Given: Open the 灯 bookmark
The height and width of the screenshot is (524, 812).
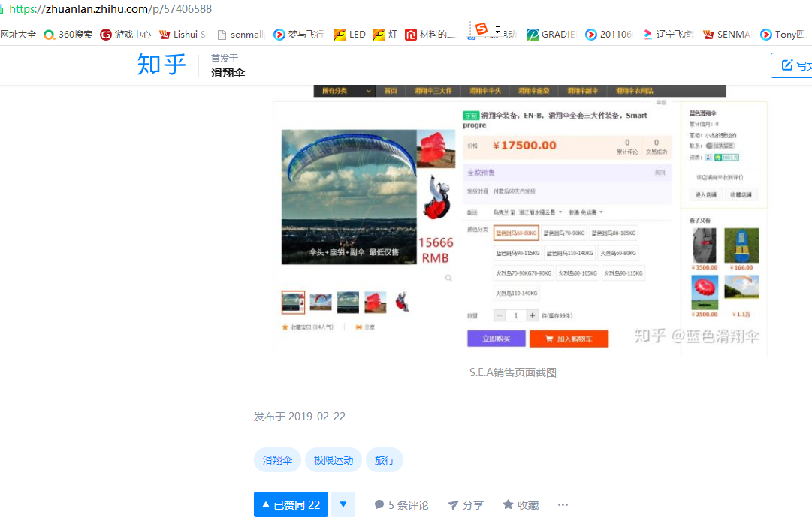Looking at the screenshot, I should (x=385, y=35).
